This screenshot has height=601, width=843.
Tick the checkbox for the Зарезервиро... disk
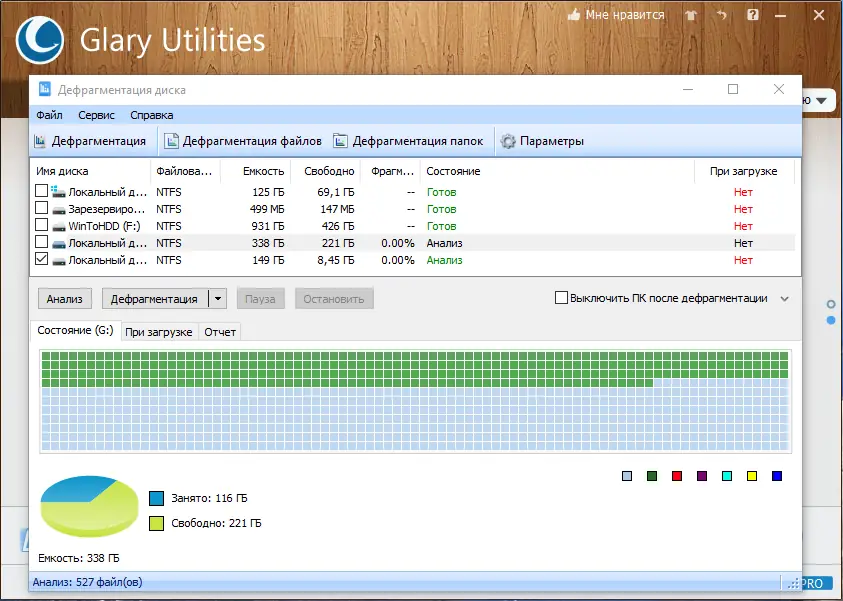tap(41, 208)
